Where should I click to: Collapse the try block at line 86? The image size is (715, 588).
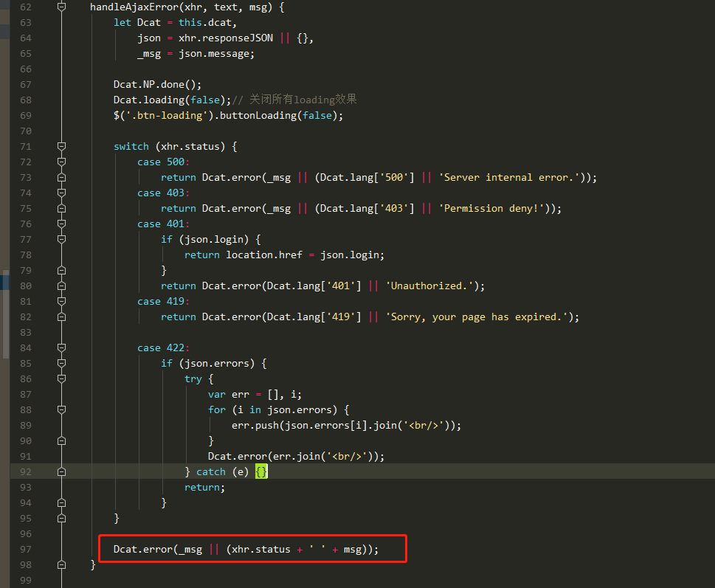(x=61, y=378)
